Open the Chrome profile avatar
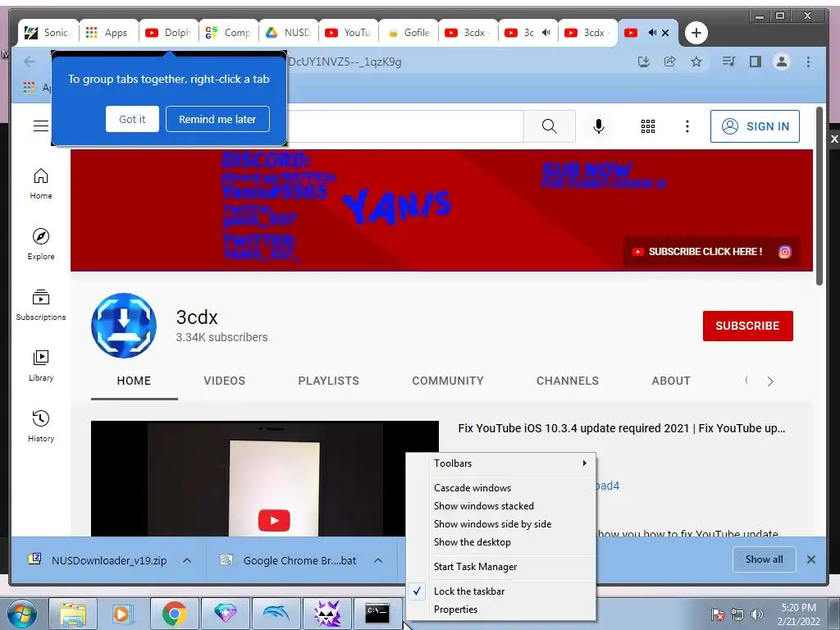This screenshot has height=630, width=840. [x=782, y=62]
